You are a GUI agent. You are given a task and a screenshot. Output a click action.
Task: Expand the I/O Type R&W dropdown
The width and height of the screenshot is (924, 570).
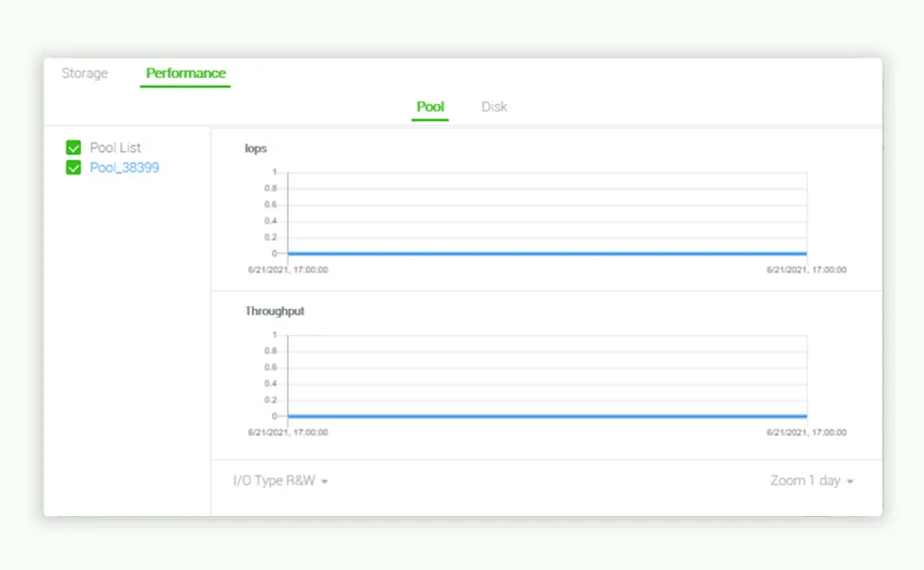(280, 480)
